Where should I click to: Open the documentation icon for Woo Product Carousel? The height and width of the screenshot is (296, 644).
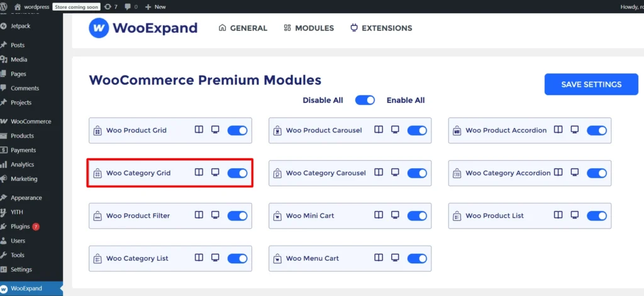pyautogui.click(x=379, y=130)
